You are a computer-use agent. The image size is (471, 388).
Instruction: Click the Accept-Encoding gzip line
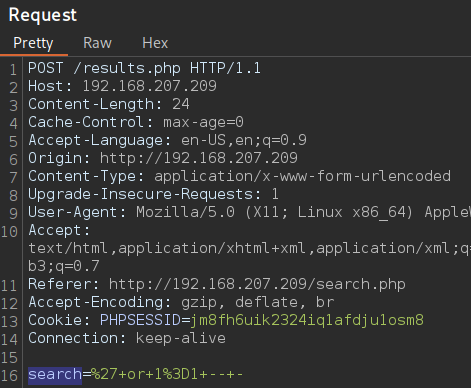(x=181, y=302)
